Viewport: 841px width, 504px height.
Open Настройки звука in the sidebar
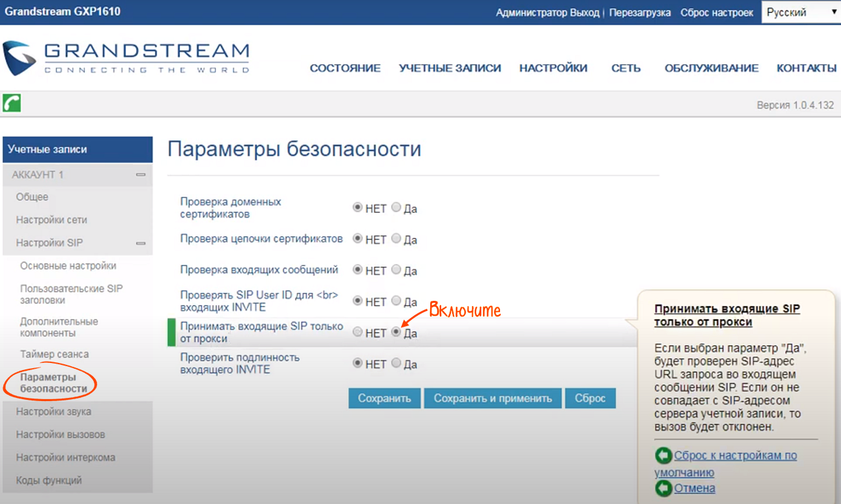(54, 411)
